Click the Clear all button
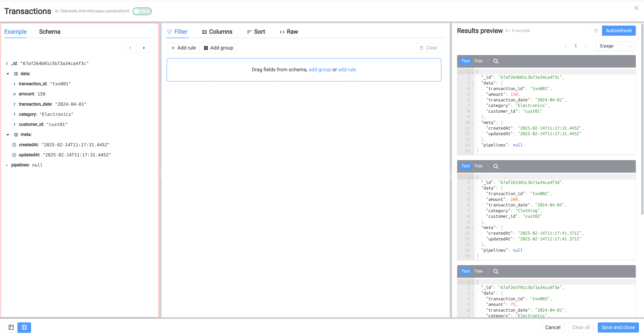The width and height of the screenshot is (644, 336). pyautogui.click(x=581, y=327)
